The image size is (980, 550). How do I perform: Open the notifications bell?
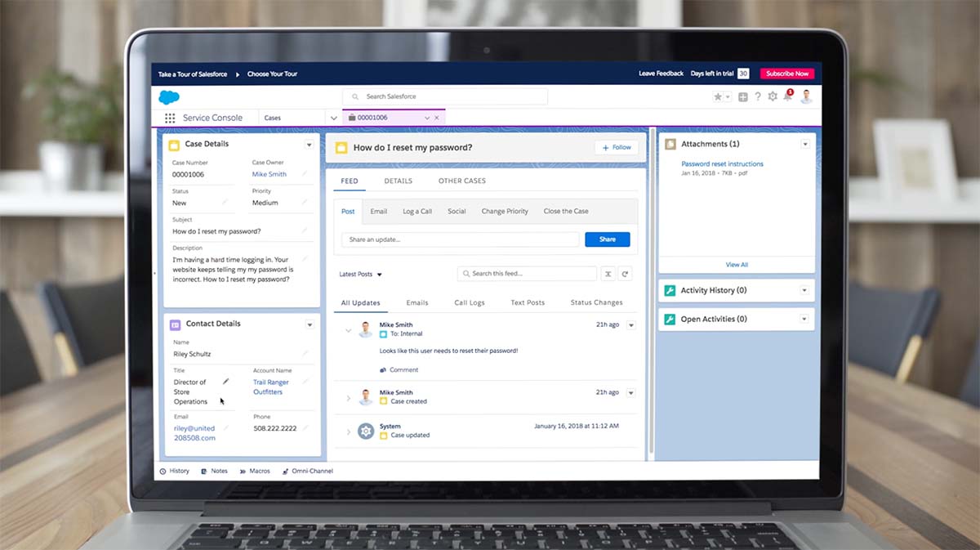coord(788,96)
